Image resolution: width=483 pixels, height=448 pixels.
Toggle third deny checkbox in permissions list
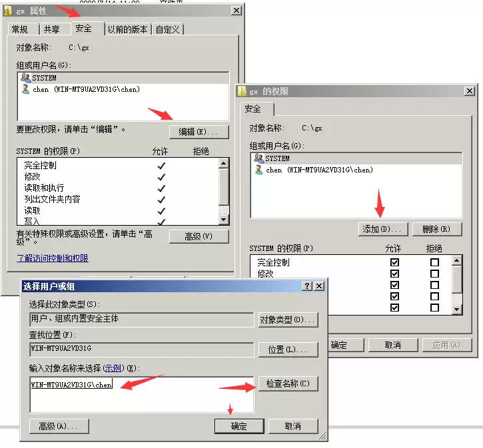[434, 285]
